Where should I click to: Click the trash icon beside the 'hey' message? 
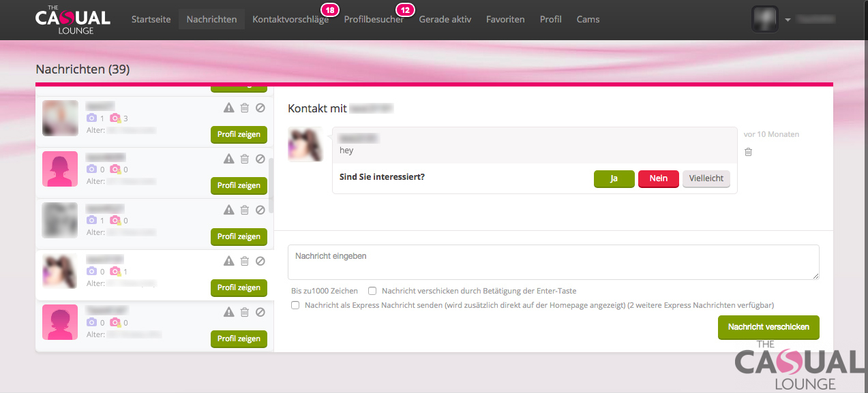pyautogui.click(x=748, y=152)
